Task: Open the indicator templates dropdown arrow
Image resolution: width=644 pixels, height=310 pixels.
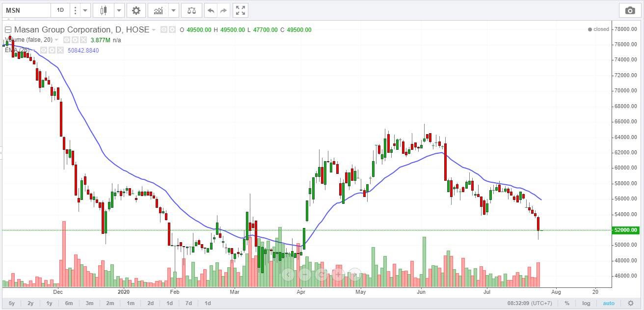Action: pyautogui.click(x=174, y=10)
